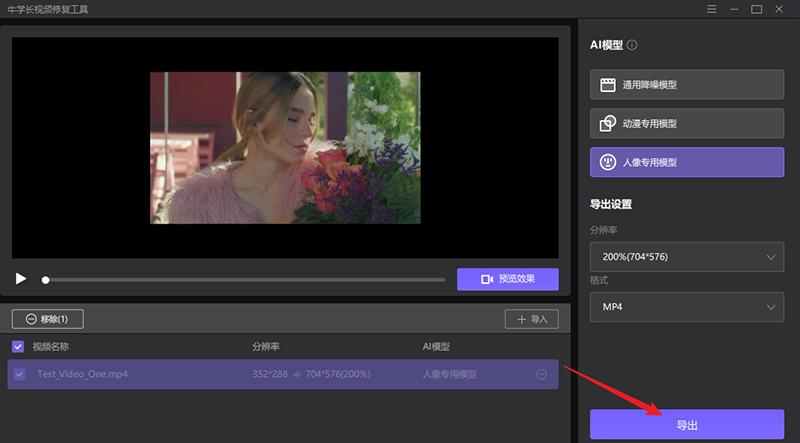
Task: Click the 分辨率 column header
Action: (x=265, y=347)
